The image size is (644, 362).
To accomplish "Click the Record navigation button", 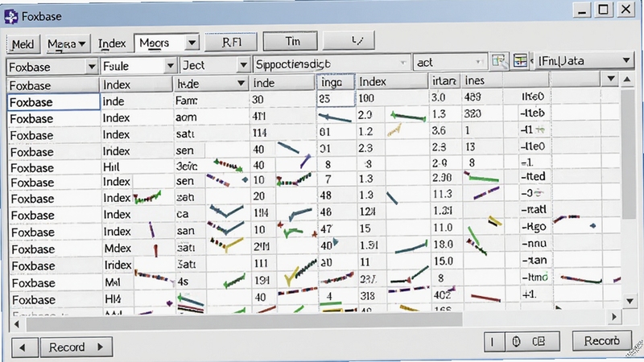I will click(x=76, y=348).
